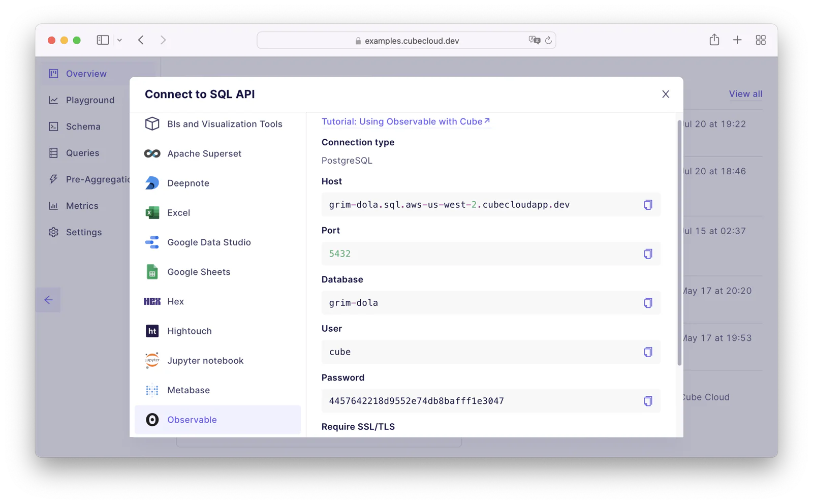
Task: Choose Hightouch from the tools list
Action: coord(217,331)
